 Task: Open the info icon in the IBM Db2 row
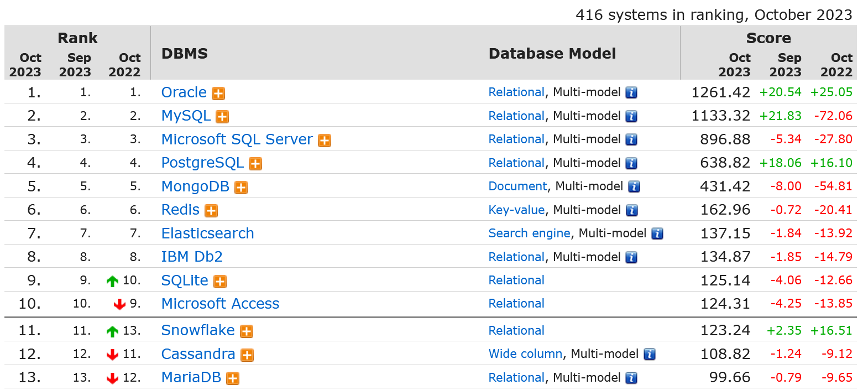631,257
